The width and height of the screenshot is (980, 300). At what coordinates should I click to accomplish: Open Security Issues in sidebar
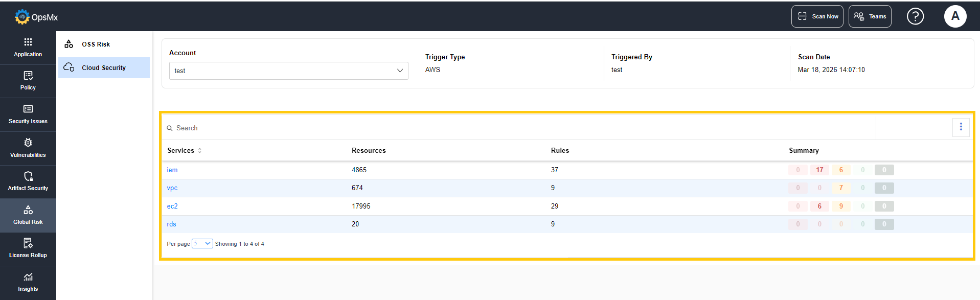28,114
